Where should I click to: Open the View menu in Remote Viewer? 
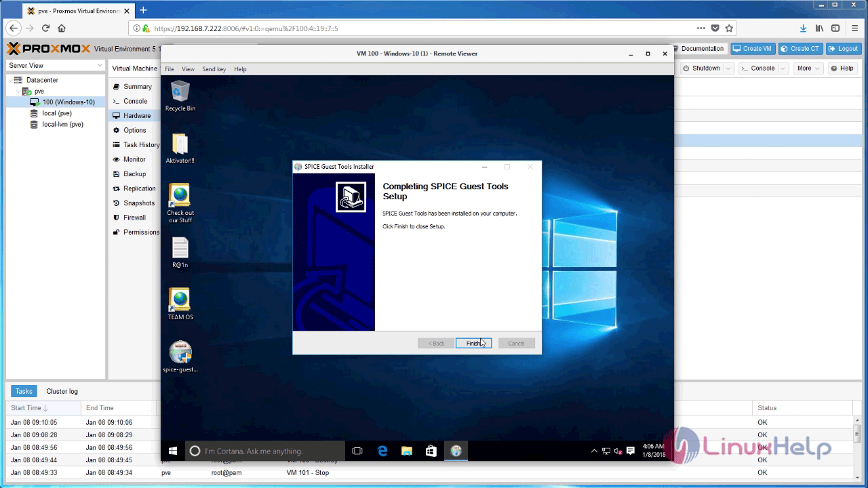188,69
